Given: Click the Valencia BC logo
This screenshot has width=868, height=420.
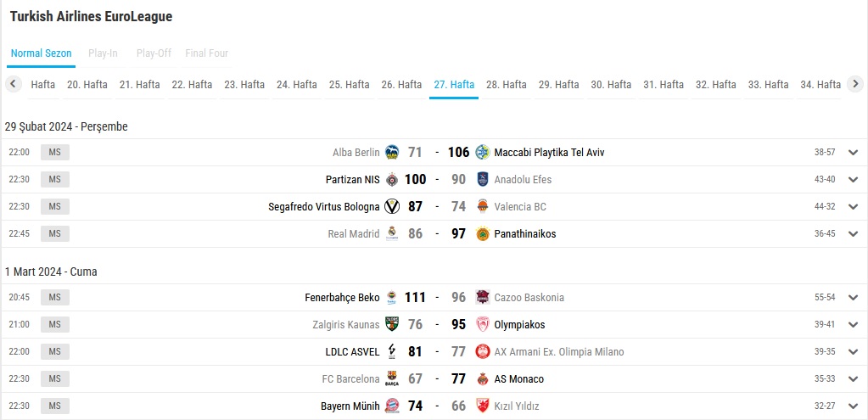Looking at the screenshot, I should click(x=484, y=206).
